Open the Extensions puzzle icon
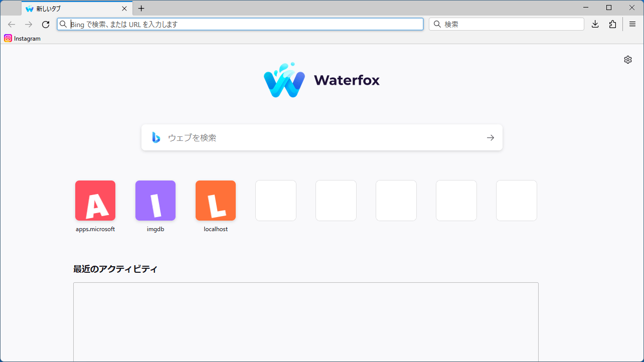This screenshot has width=644, height=362. (x=612, y=24)
